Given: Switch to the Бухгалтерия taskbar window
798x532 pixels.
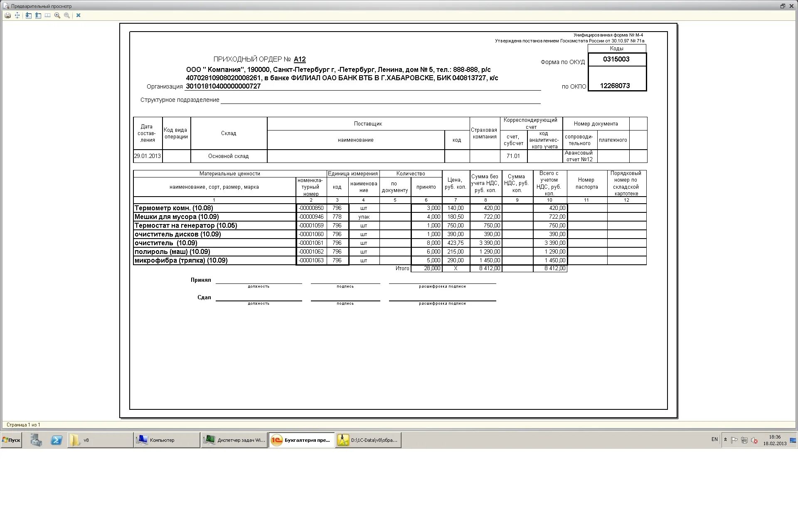Looking at the screenshot, I should tap(301, 440).
